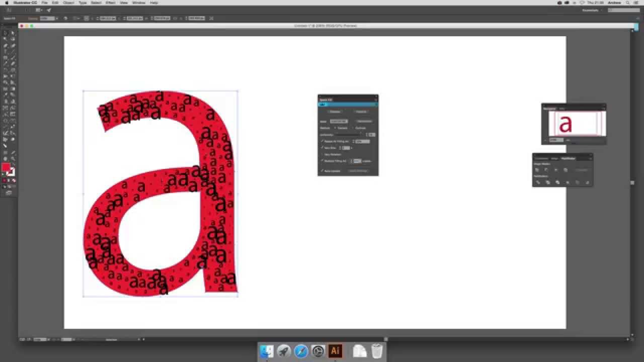Click the GPU Performance rocket icon

click(x=49, y=10)
